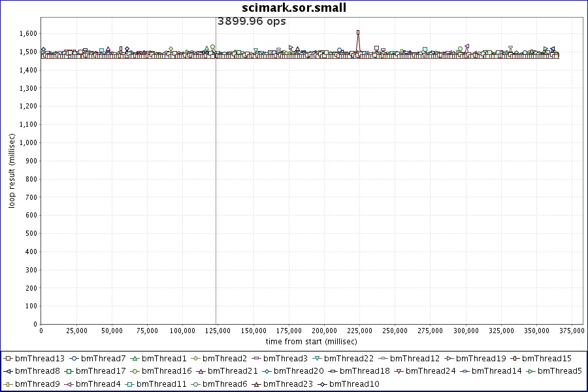Screen dimensions: 588x392
Task: Select the bmThread24 legend label
Action: (x=431, y=371)
